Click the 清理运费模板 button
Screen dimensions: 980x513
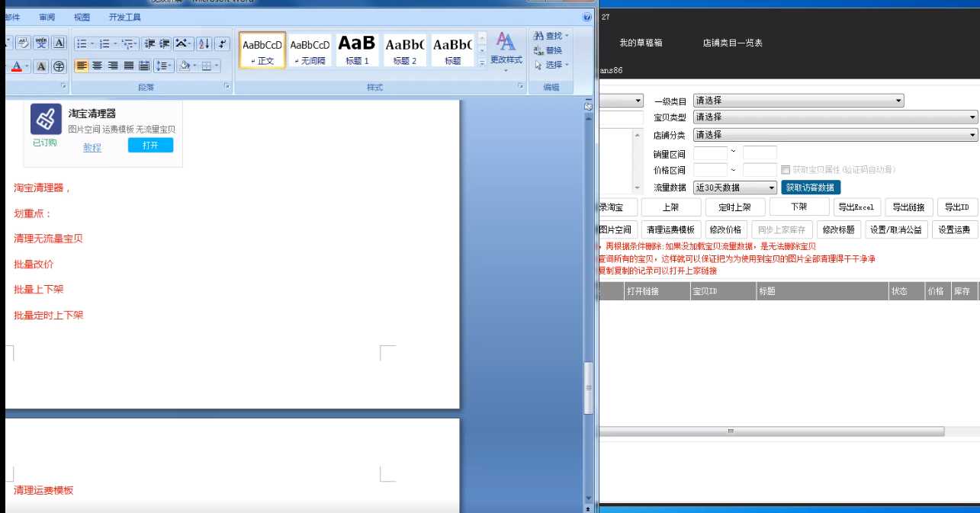pyautogui.click(x=670, y=229)
